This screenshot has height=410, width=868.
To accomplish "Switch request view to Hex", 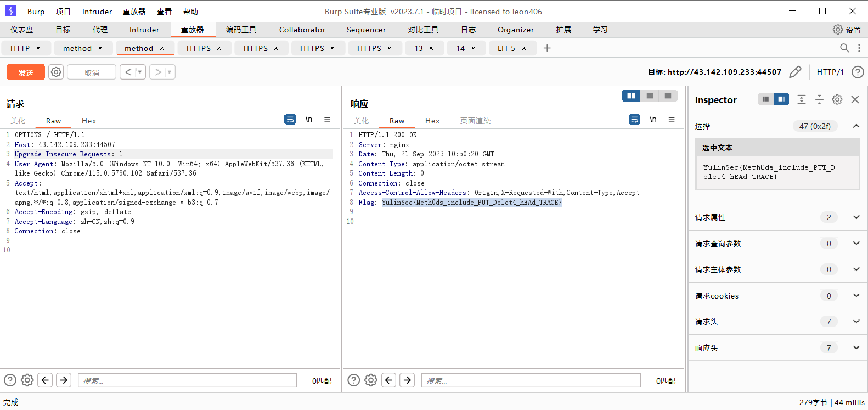I will (x=89, y=121).
